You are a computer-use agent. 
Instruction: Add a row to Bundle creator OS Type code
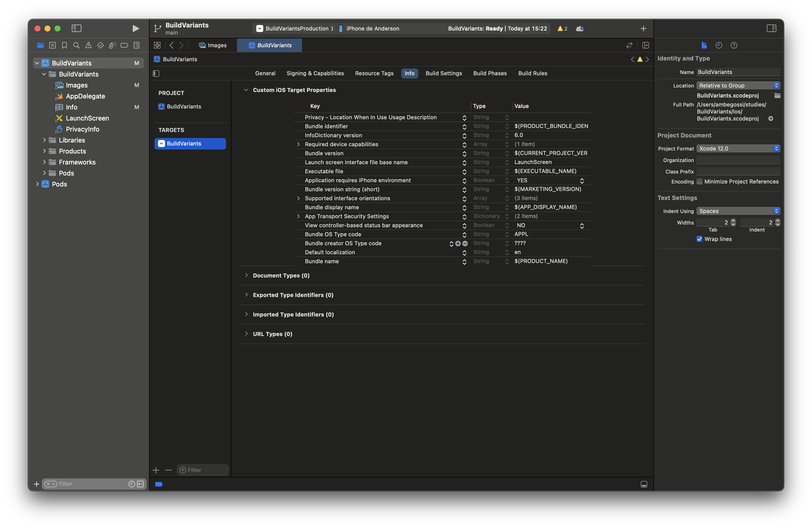click(458, 243)
